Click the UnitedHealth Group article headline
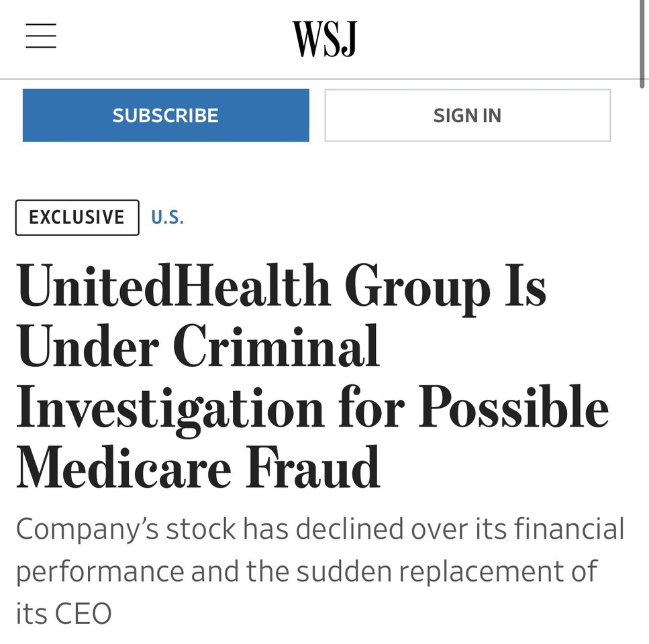The height and width of the screenshot is (644, 649). [313, 375]
